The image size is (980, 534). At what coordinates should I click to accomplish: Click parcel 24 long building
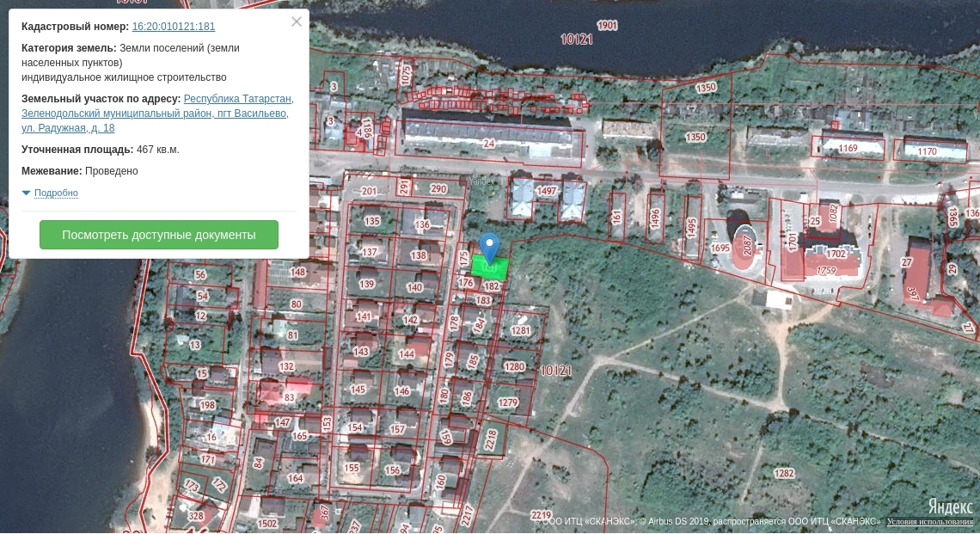point(489,143)
